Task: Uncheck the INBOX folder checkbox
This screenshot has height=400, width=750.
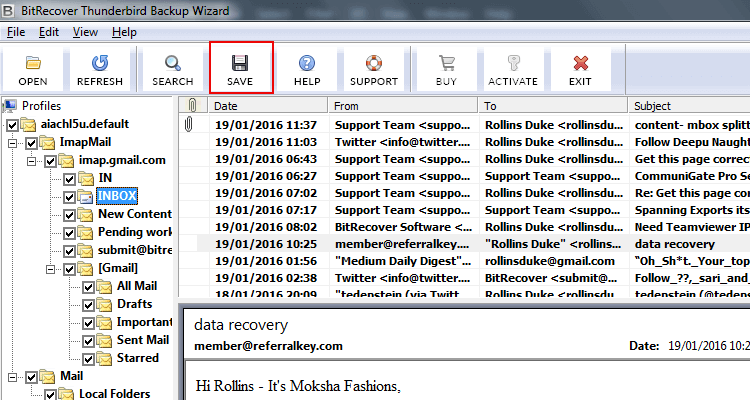Action: tap(70, 197)
